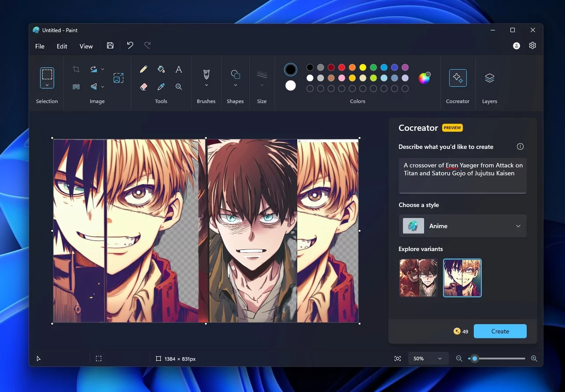The image size is (565, 392).
Task: Select the Pencil tool
Action: (143, 69)
